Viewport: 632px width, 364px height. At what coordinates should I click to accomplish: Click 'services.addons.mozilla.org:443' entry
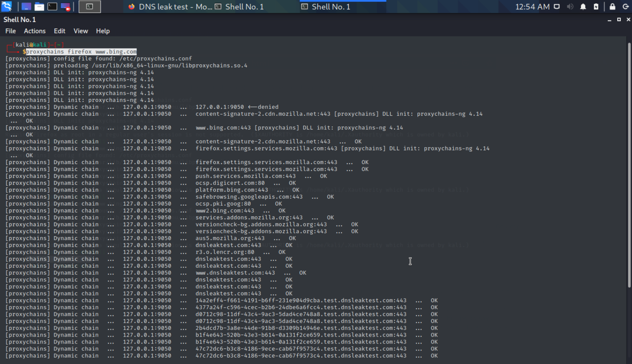tap(249, 217)
